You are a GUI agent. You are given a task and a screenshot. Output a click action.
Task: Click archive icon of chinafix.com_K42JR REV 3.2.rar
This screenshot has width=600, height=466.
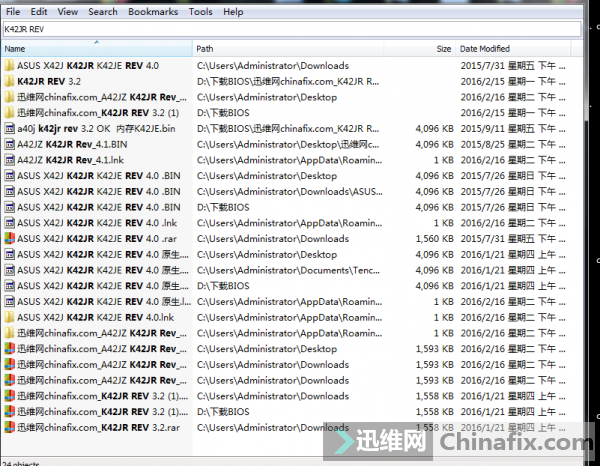(10, 427)
